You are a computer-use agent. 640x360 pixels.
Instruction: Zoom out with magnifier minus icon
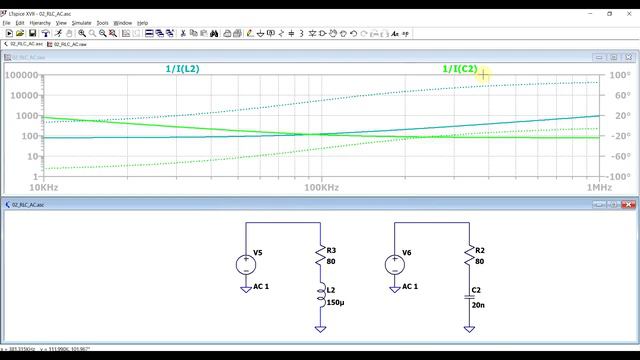(103, 33)
